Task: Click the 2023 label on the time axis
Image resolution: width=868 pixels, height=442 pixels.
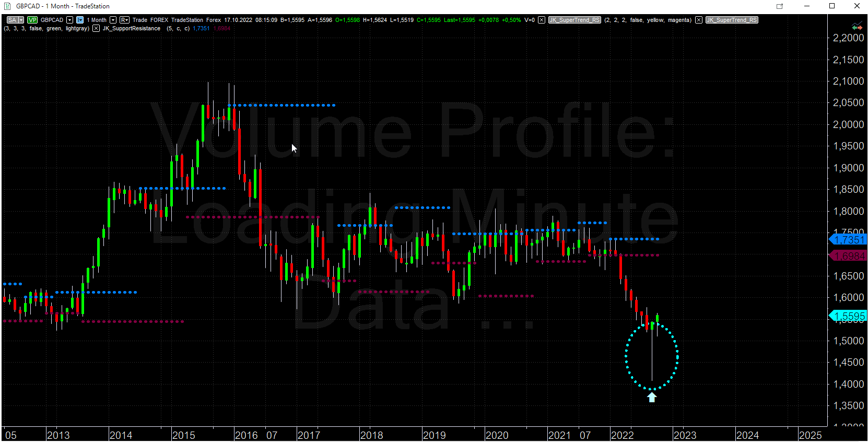Action: point(685,435)
